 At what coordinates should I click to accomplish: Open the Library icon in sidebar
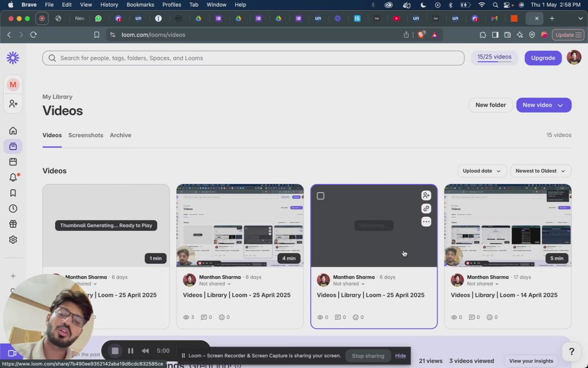click(x=13, y=147)
